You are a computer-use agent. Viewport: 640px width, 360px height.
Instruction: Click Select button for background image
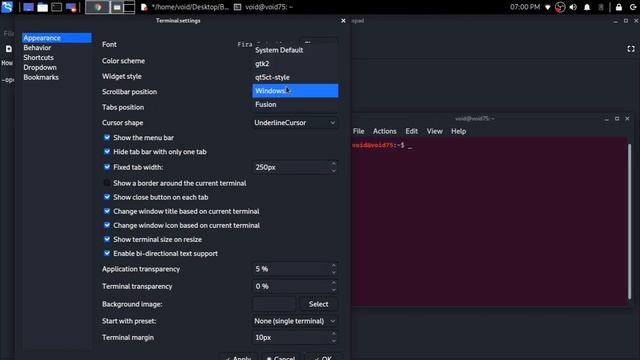coord(318,304)
